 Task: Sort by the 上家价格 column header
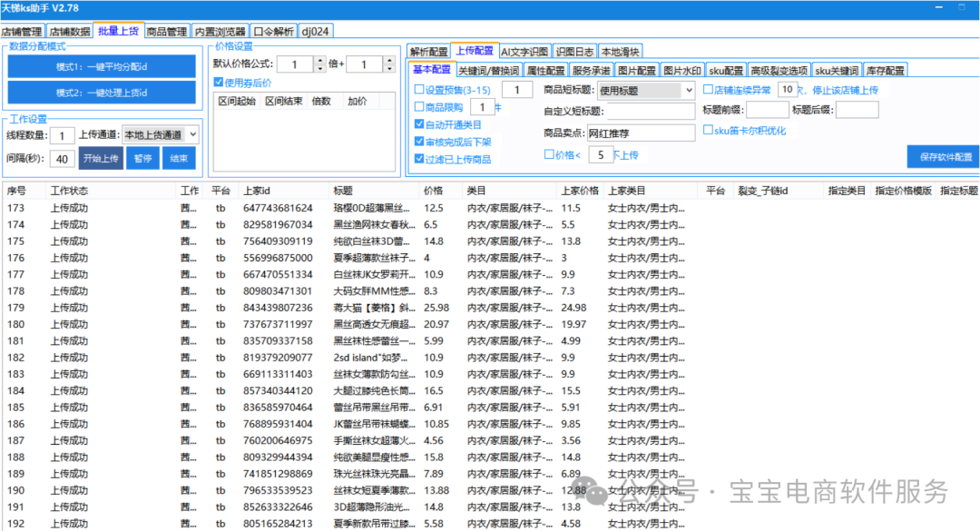coord(579,191)
